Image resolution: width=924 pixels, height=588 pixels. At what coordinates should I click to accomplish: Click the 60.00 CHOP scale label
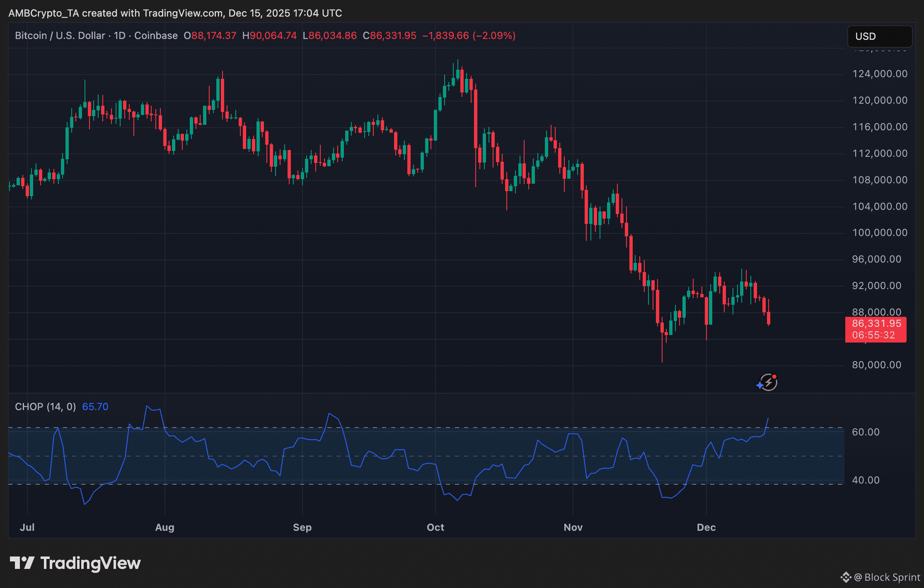tap(865, 432)
